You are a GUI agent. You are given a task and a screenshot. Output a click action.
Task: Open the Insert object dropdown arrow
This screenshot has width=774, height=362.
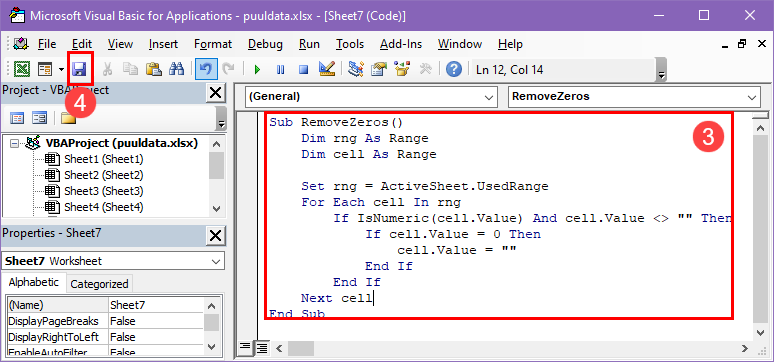click(x=61, y=70)
